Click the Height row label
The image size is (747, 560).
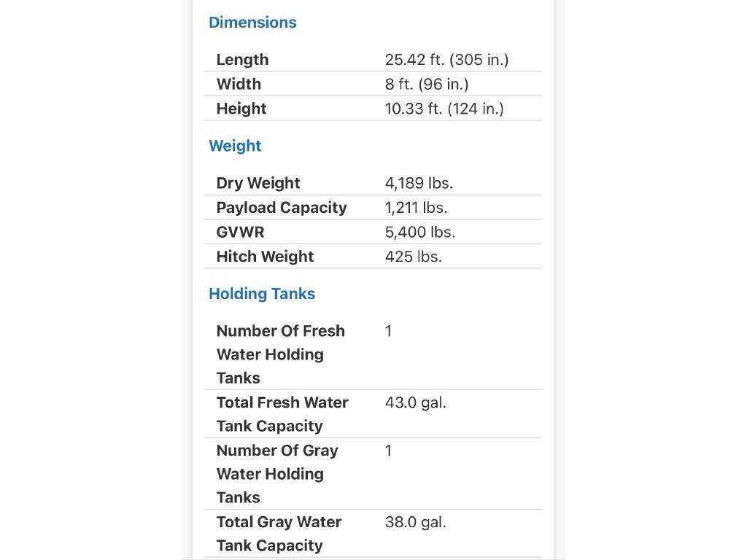241,109
